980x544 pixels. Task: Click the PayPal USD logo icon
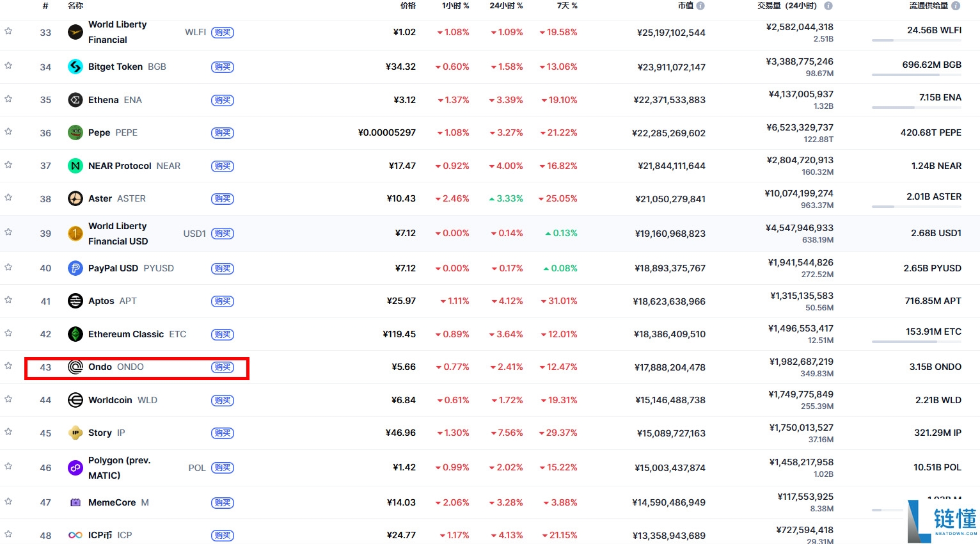click(x=75, y=268)
